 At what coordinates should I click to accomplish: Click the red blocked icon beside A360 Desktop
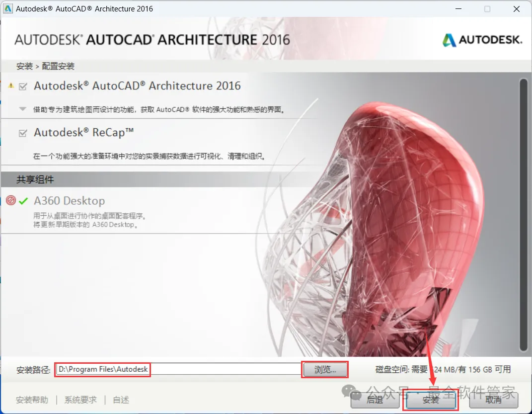click(x=11, y=201)
